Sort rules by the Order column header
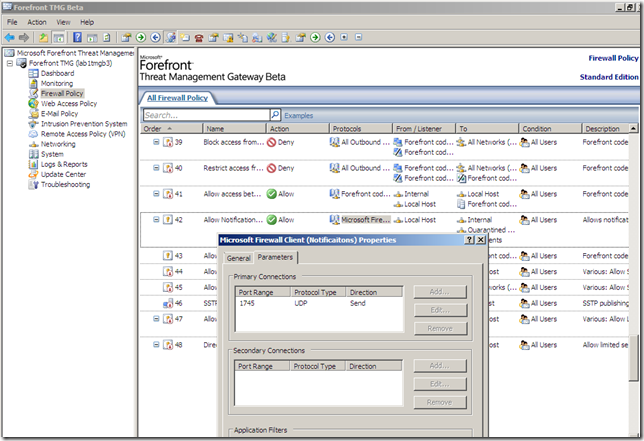This screenshot has width=644, height=441. coord(171,129)
